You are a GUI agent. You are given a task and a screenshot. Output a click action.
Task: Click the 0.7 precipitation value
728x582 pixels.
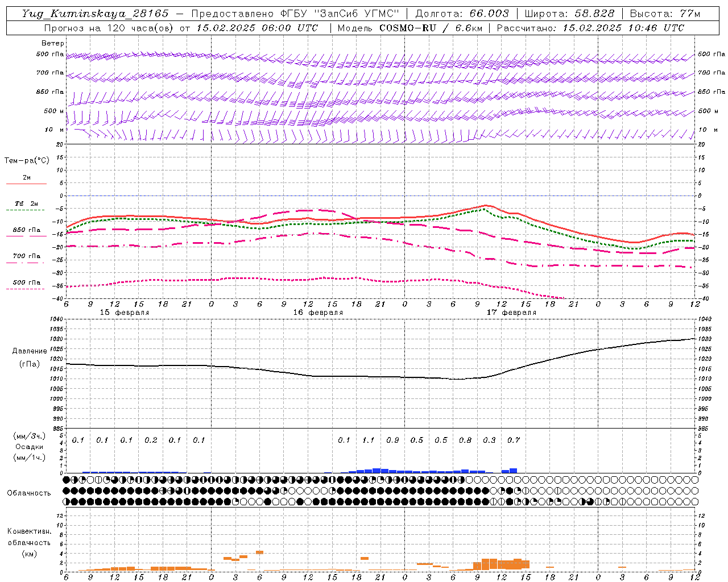[x=514, y=440]
